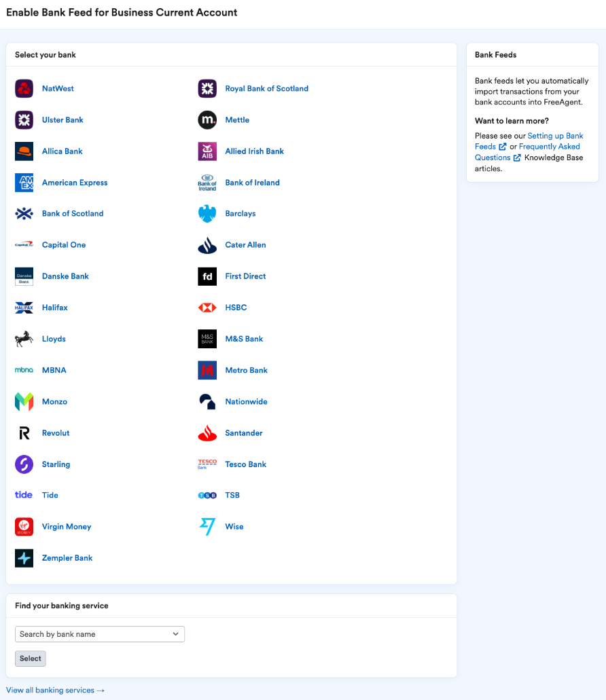Select the Mettle text link
Viewport: 606px width, 700px height.
coord(237,119)
